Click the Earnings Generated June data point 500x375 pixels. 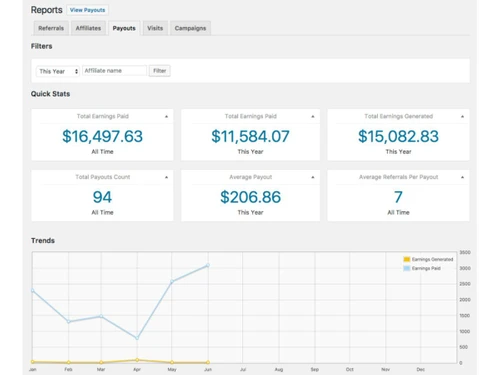pos(208,362)
